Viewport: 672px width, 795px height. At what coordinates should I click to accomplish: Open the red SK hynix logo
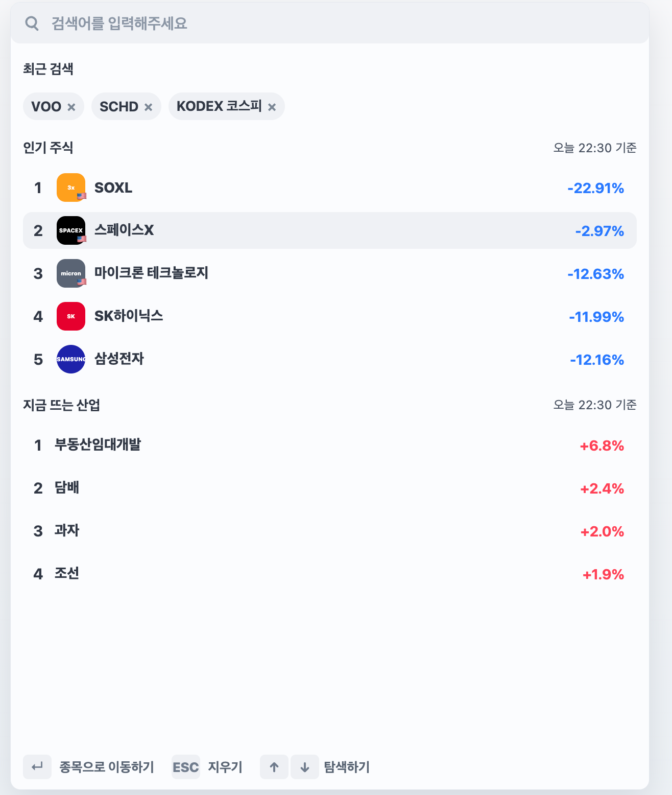pyautogui.click(x=71, y=316)
